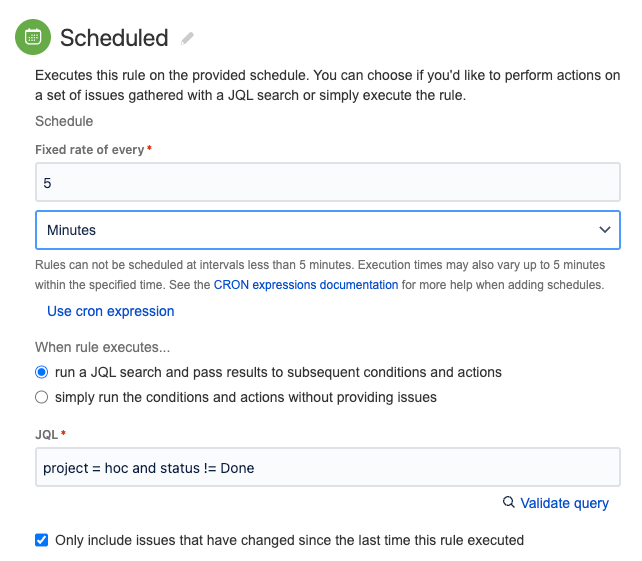This screenshot has width=642, height=561.
Task: Click the Scheduled heading title
Action: pos(114,38)
